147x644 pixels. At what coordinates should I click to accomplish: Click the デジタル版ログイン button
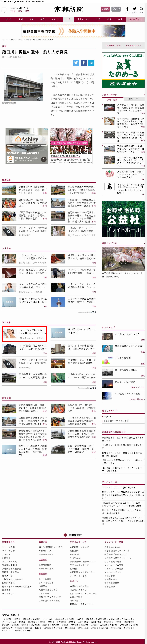tap(116, 9)
